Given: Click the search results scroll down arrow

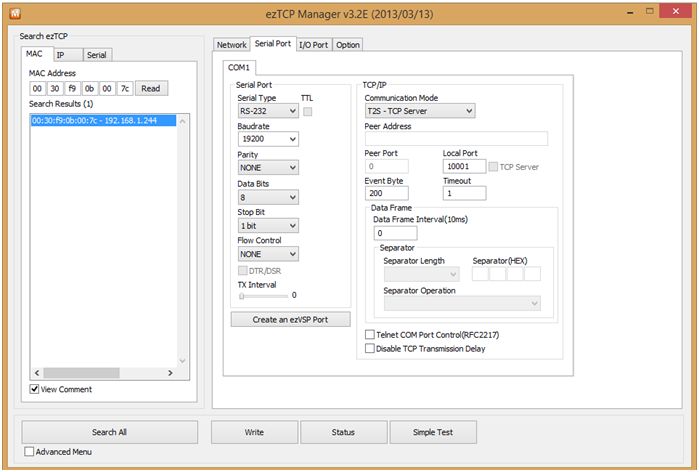Looking at the screenshot, I should tap(182, 361).
